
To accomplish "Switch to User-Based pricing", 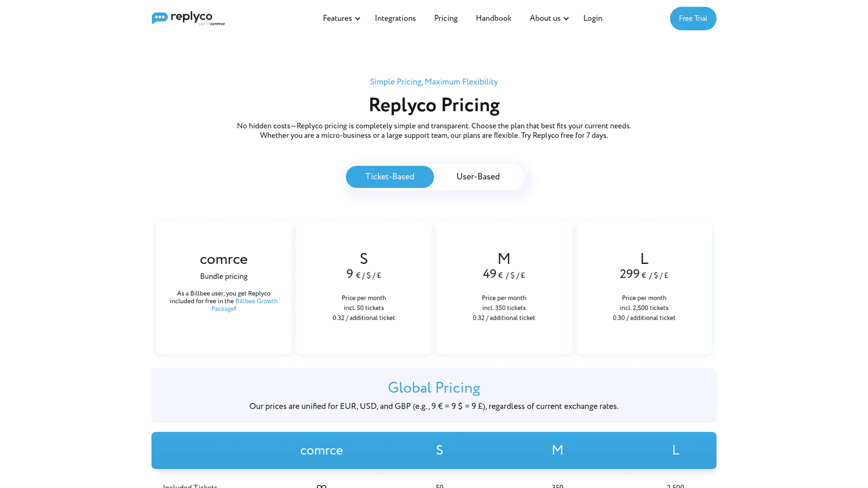I will [x=478, y=177].
